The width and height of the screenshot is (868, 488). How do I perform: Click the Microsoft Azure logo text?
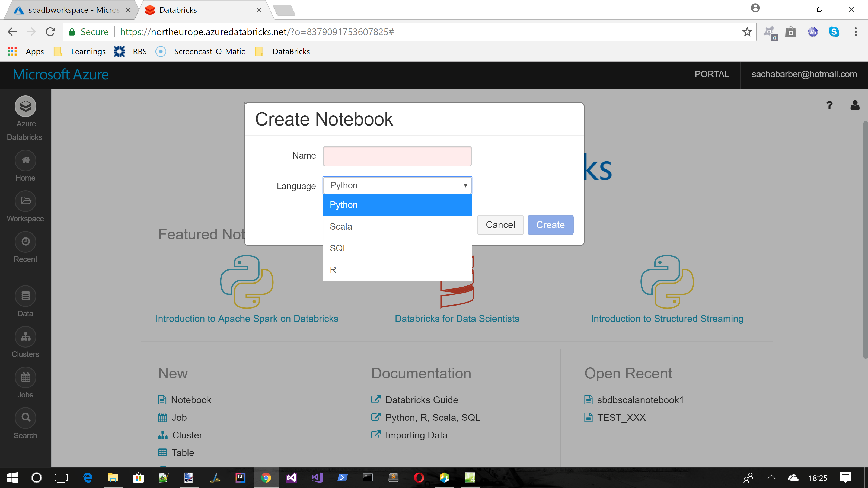pyautogui.click(x=61, y=75)
